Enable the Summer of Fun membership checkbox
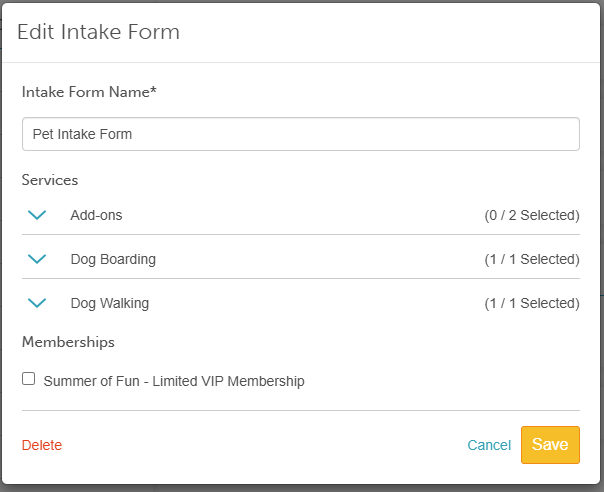Viewport: 604px width, 492px height. (29, 379)
